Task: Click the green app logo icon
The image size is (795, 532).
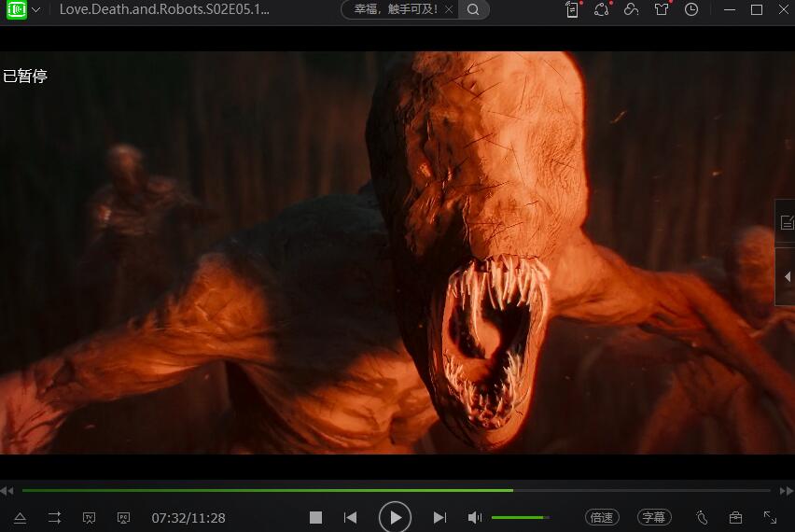Action: (16, 9)
